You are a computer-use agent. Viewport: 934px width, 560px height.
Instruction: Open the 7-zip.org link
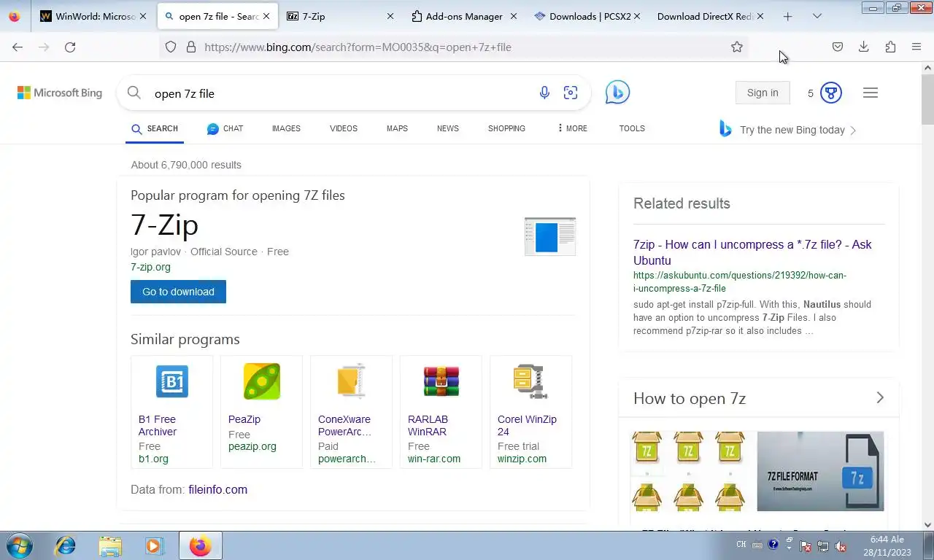pyautogui.click(x=150, y=267)
